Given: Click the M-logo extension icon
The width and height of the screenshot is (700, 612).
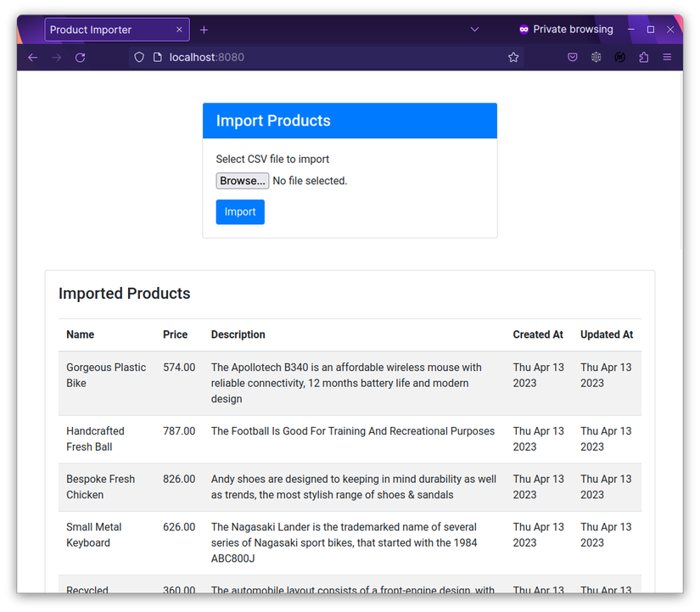Looking at the screenshot, I should coord(619,57).
